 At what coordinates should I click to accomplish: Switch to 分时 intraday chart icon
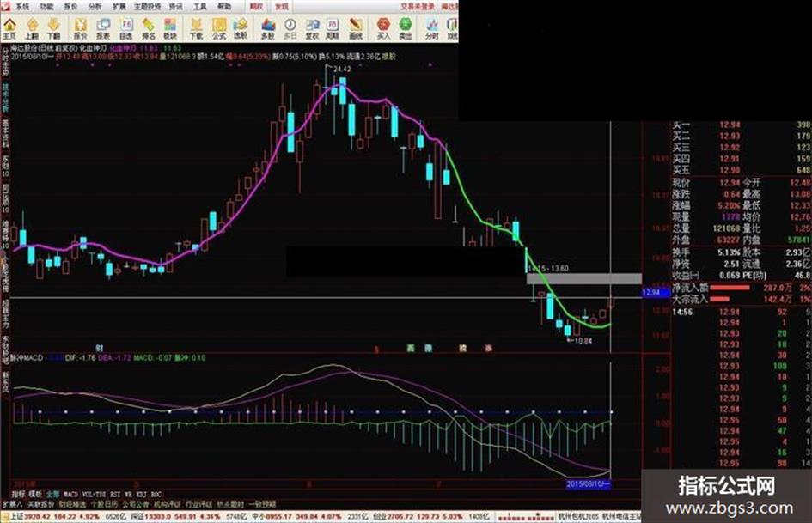(432, 28)
